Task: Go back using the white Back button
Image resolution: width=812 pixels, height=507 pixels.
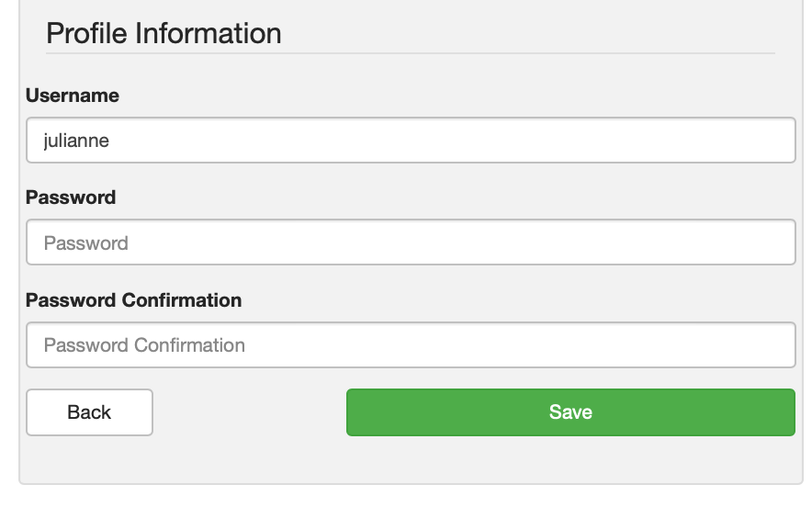Action: click(x=89, y=412)
